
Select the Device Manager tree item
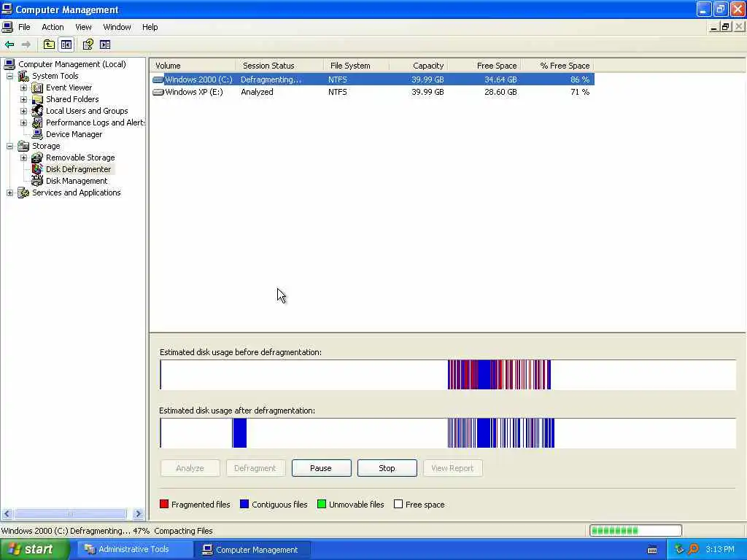[74, 134]
